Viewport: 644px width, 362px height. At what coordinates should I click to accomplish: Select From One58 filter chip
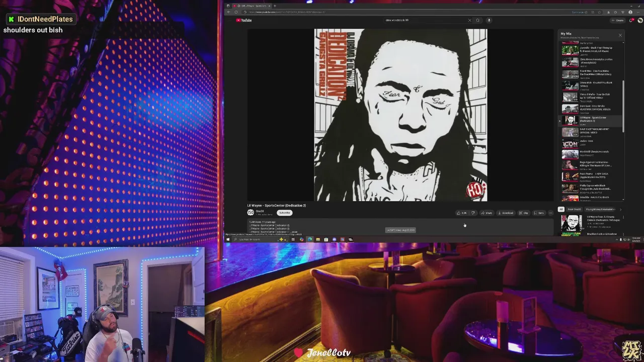(574, 209)
